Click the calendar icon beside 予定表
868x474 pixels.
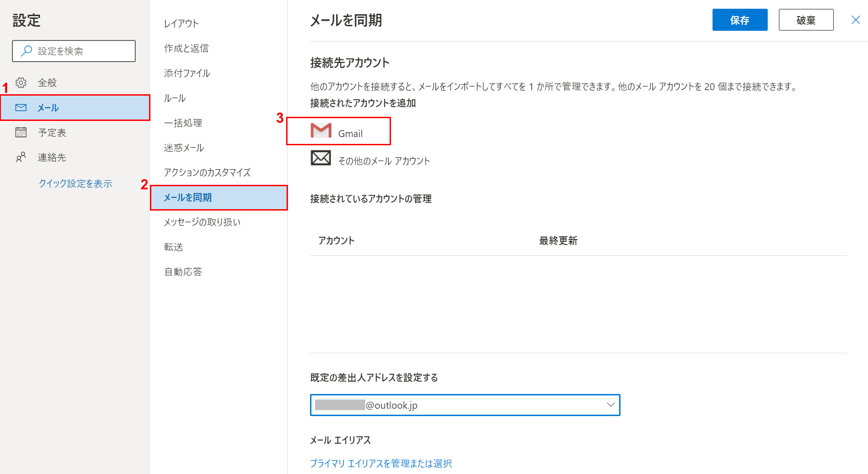click(x=21, y=132)
